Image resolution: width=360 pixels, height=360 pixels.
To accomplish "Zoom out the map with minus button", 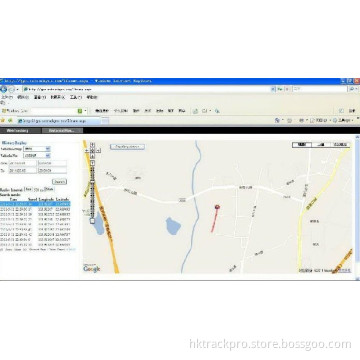I will point(92,221).
